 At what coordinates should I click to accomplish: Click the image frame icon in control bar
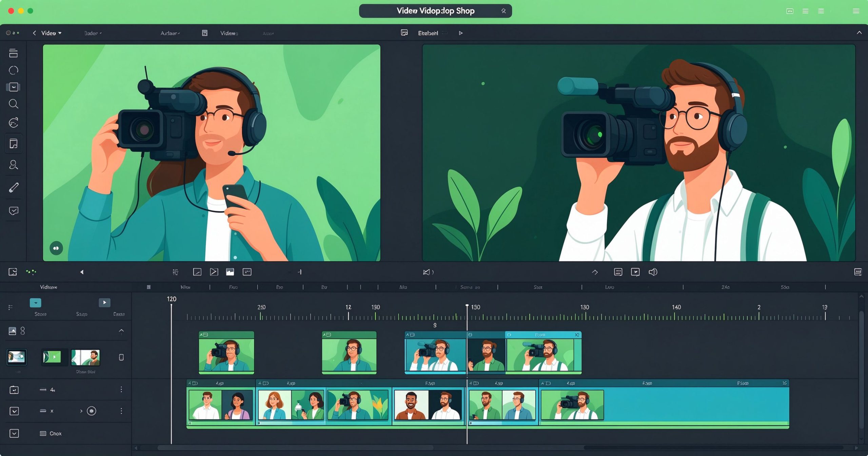pyautogui.click(x=230, y=272)
